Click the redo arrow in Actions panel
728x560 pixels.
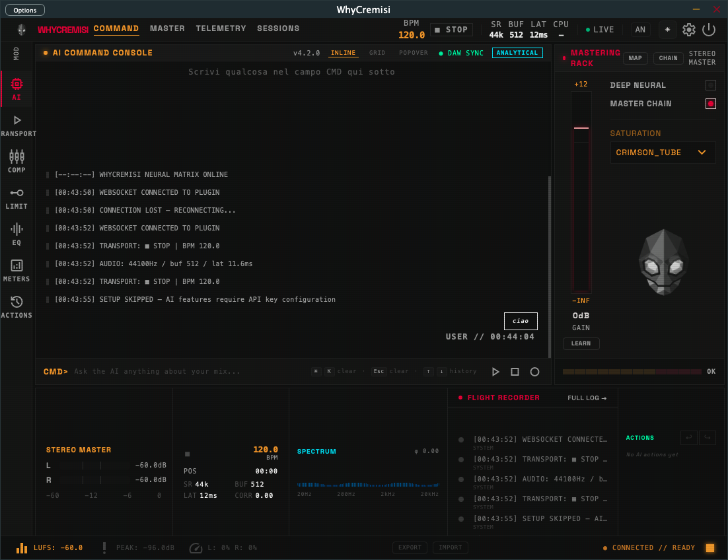tap(707, 438)
